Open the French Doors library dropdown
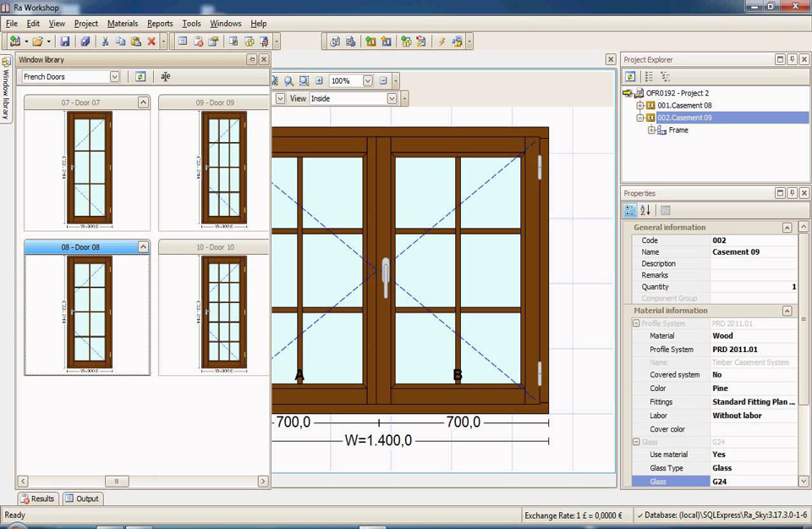Viewport: 812px width, 529px height. coord(114,77)
